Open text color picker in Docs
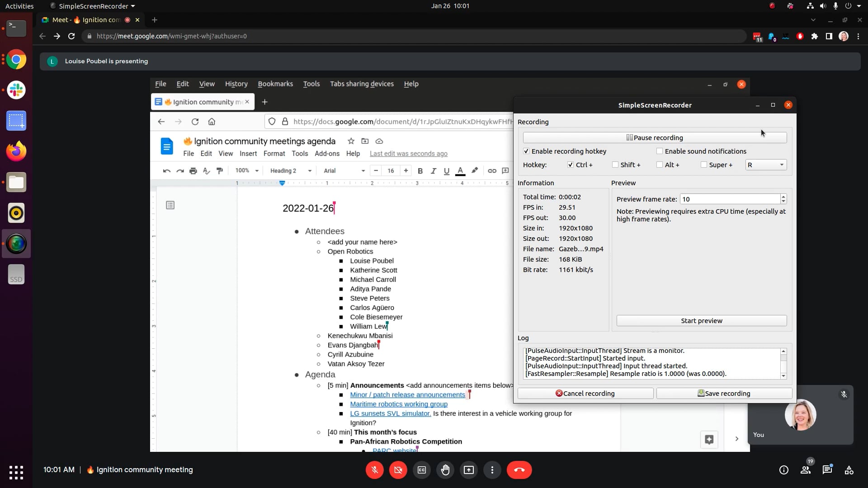Screen dimensions: 868x488 [x=460, y=171]
